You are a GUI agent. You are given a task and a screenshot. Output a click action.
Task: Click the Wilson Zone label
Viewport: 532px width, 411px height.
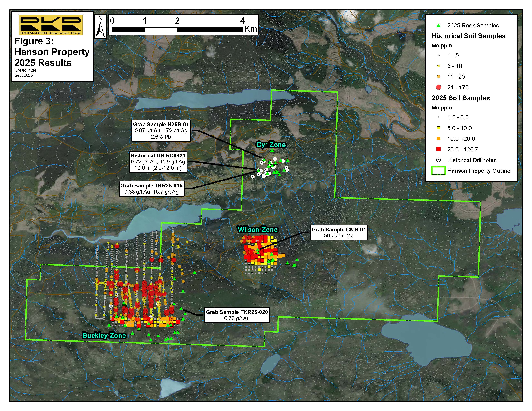[x=257, y=230]
